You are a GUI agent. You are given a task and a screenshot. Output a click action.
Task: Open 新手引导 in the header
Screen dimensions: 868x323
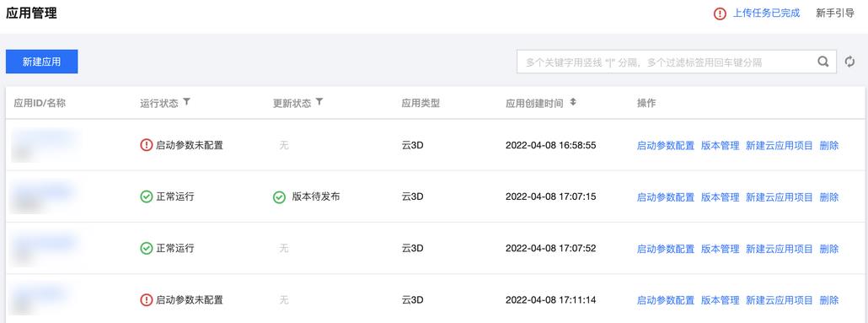pos(835,13)
